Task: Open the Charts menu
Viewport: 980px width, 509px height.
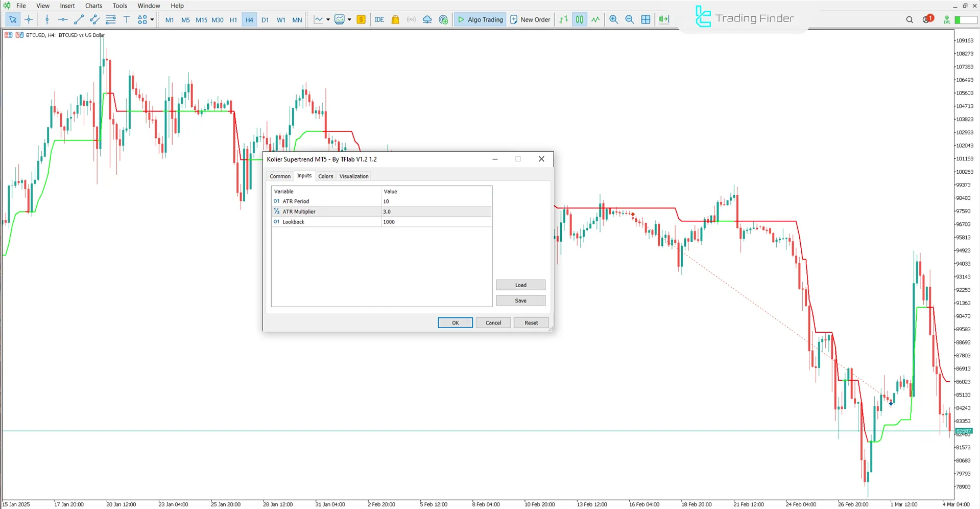Action: 93,6
